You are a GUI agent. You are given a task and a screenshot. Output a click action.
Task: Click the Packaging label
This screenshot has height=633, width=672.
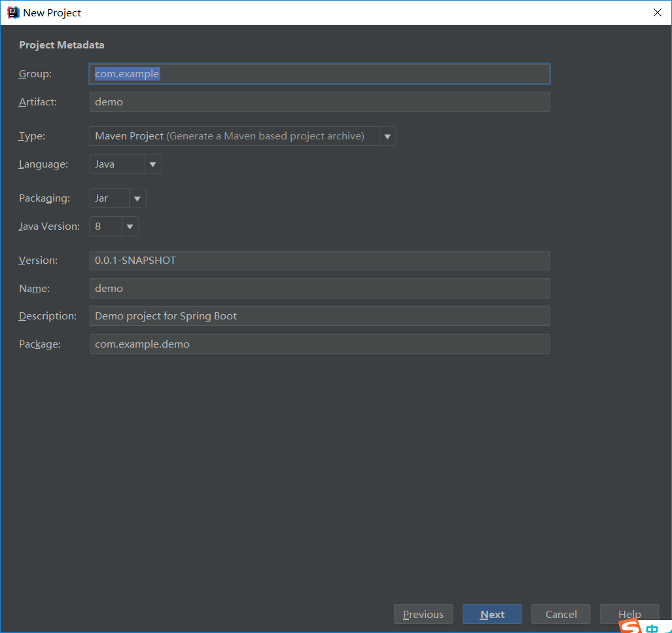coord(44,198)
